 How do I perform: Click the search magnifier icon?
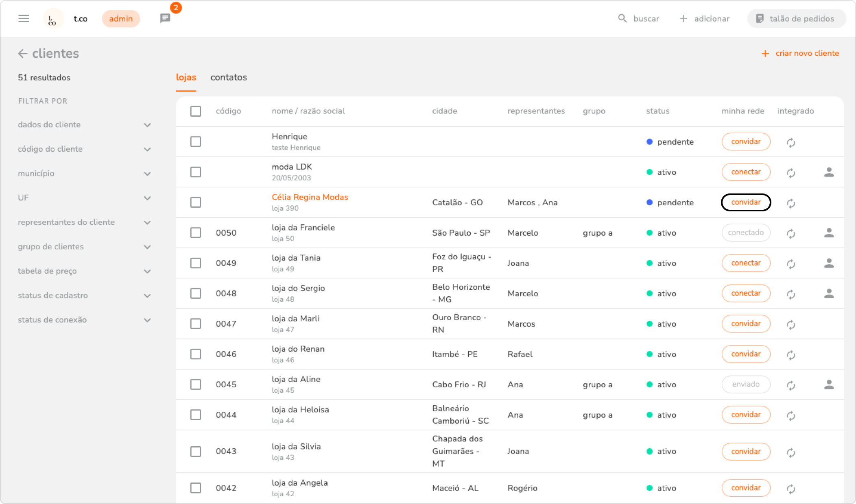[x=622, y=19]
